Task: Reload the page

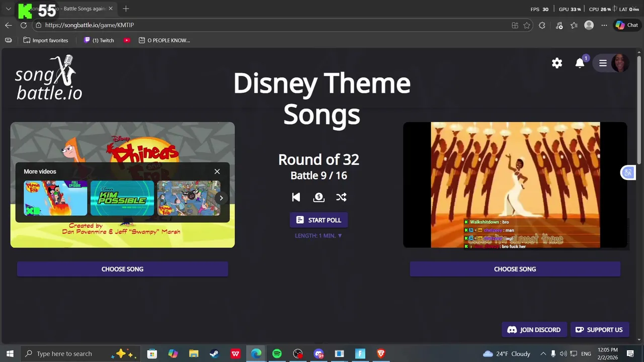Action: coord(24,25)
